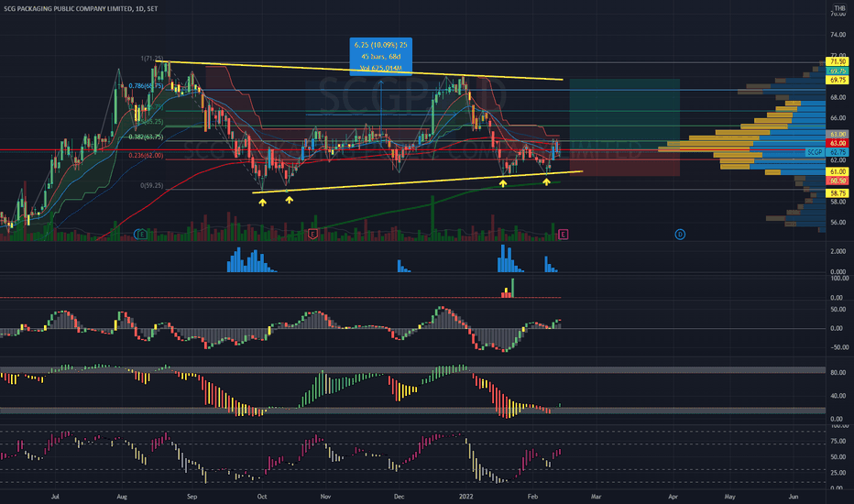Click the SCGP last-price label
Screen dimensions: 854x504
(x=815, y=152)
